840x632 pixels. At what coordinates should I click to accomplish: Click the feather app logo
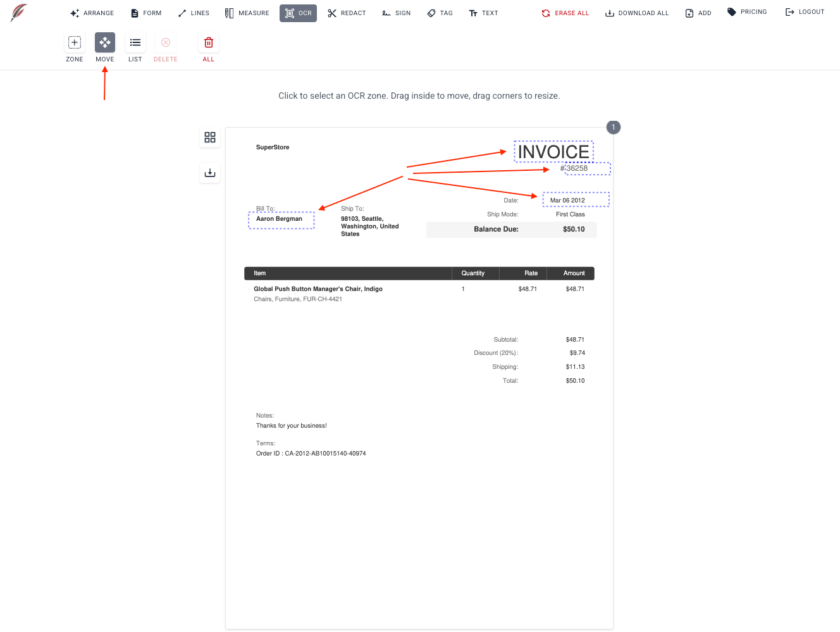click(x=19, y=13)
